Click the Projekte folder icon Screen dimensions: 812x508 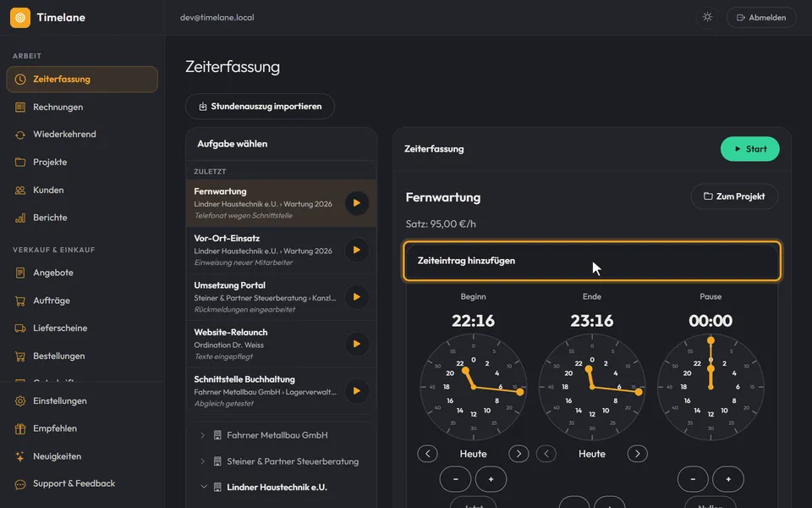click(x=20, y=163)
